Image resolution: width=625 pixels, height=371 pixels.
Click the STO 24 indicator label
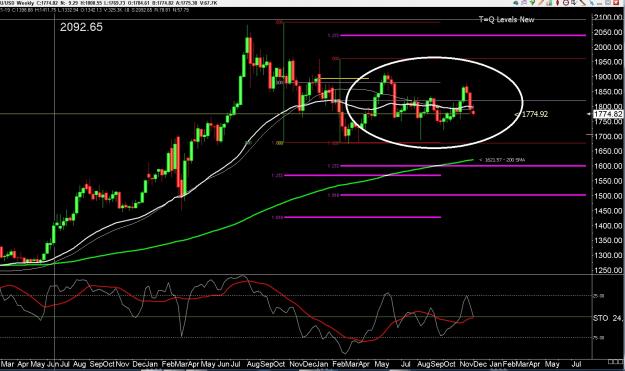pyautogui.click(x=607, y=318)
